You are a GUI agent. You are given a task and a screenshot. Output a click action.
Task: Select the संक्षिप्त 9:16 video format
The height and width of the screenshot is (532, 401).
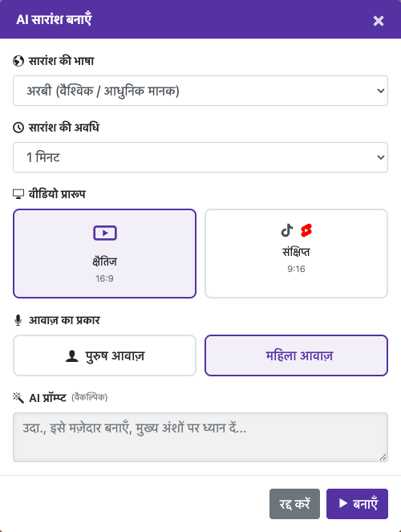(x=296, y=254)
